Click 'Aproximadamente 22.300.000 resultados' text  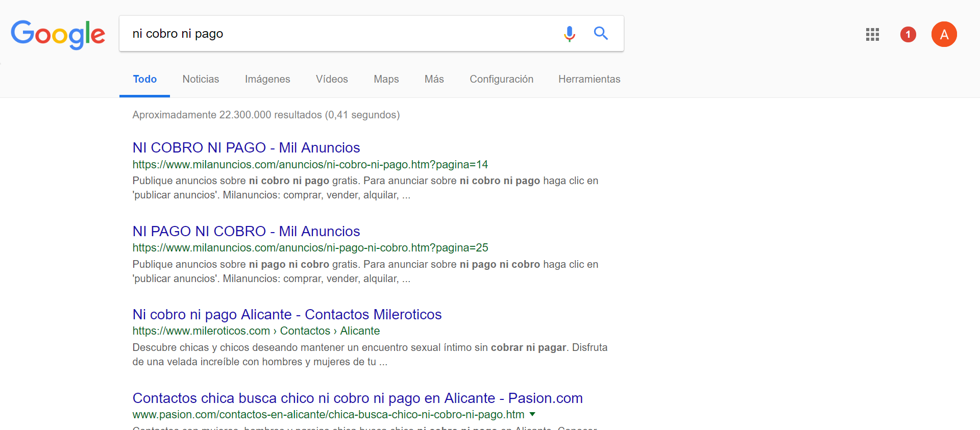coord(266,115)
